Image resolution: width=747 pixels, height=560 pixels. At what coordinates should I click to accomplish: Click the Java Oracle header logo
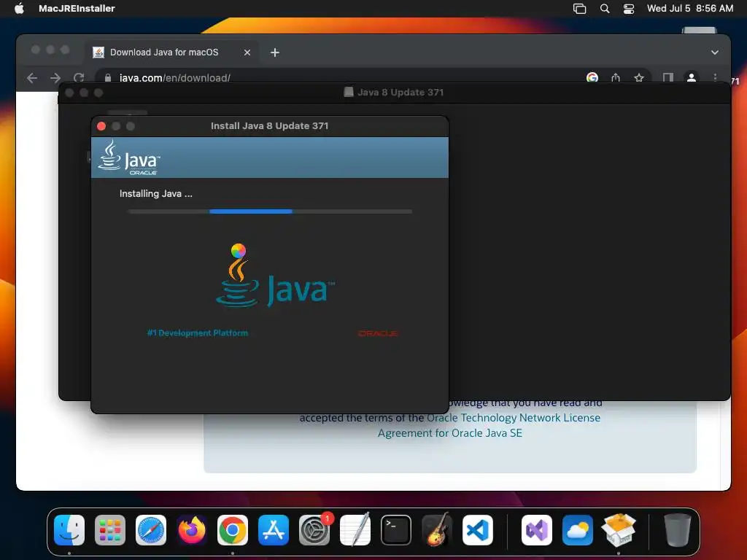[129, 157]
